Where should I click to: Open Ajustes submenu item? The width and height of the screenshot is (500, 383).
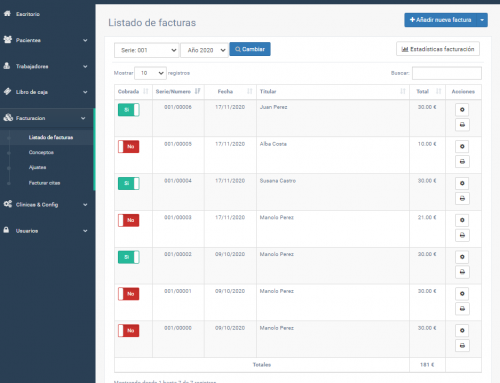click(x=37, y=167)
